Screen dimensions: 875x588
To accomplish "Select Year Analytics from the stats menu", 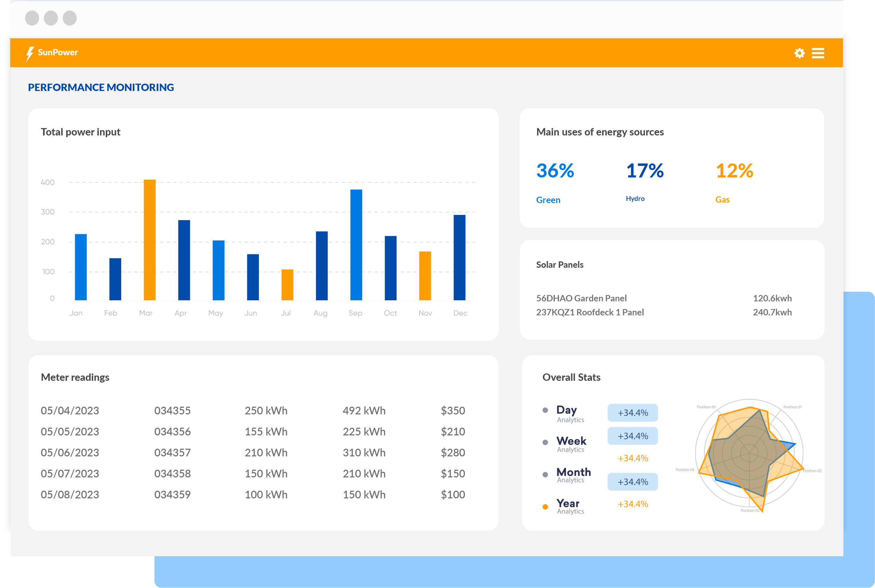I will tap(568, 506).
